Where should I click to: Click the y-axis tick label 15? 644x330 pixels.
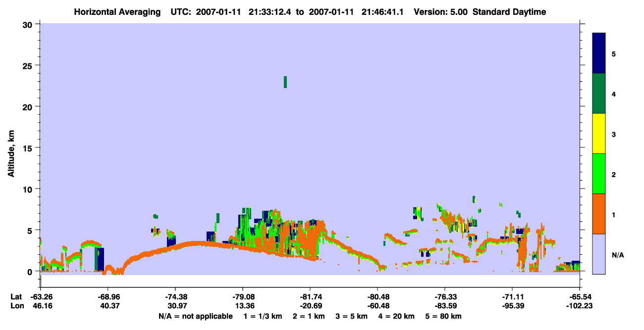point(29,148)
